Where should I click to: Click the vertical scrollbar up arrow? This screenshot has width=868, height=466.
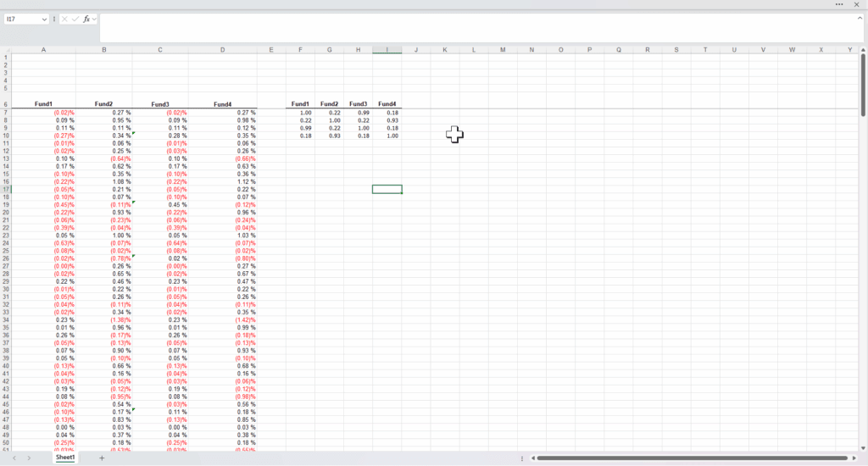coord(861,50)
